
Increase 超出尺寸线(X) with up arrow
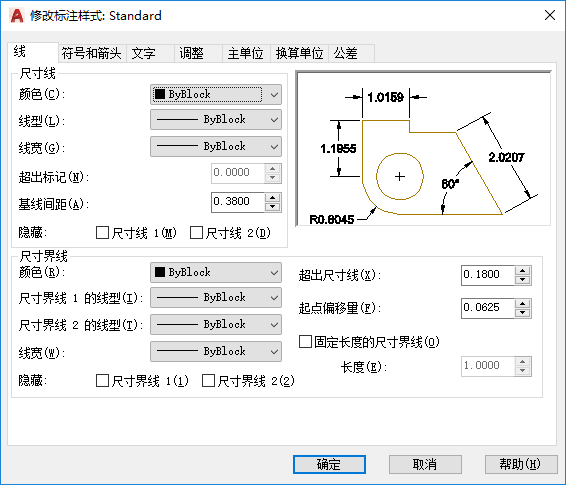523,271
